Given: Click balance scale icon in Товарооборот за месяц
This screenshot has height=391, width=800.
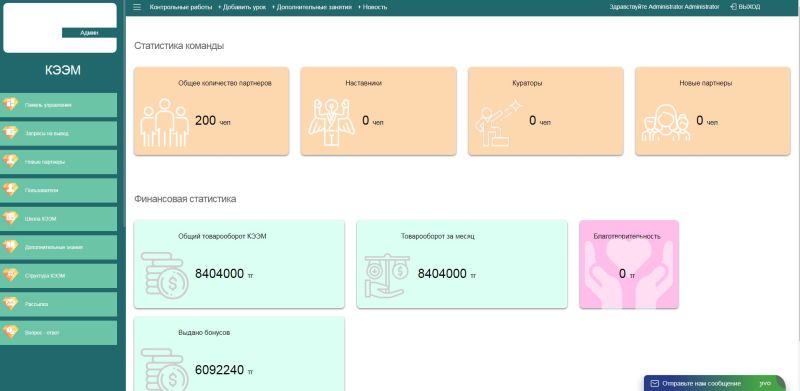Looking at the screenshot, I should click(x=387, y=276).
